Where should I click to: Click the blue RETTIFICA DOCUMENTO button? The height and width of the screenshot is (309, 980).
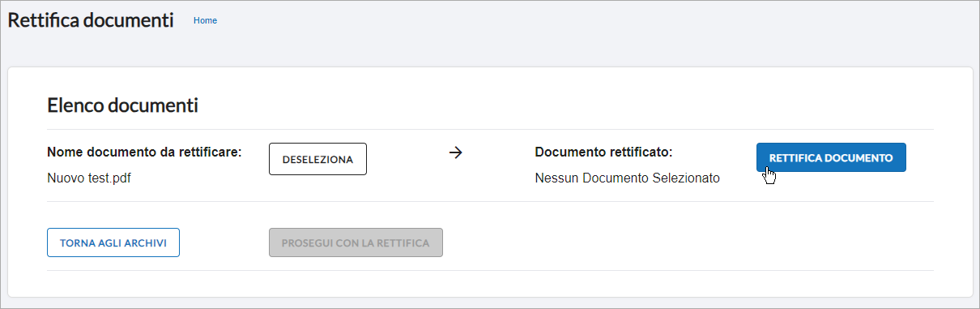click(831, 158)
